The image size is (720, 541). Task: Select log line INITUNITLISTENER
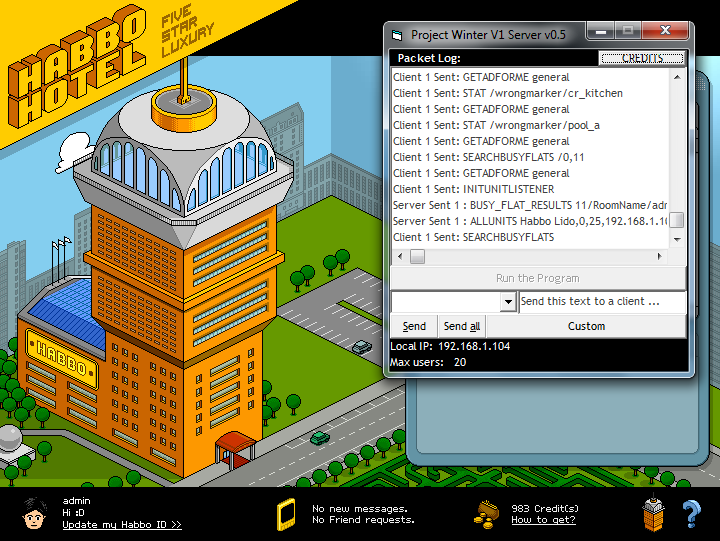pyautogui.click(x=473, y=189)
